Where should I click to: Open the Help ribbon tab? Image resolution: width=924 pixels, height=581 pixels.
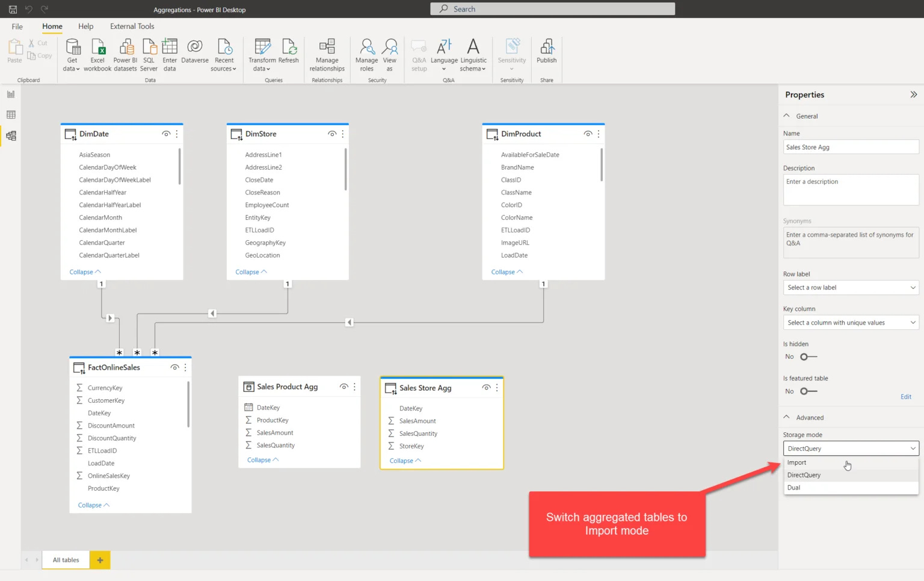(x=86, y=26)
